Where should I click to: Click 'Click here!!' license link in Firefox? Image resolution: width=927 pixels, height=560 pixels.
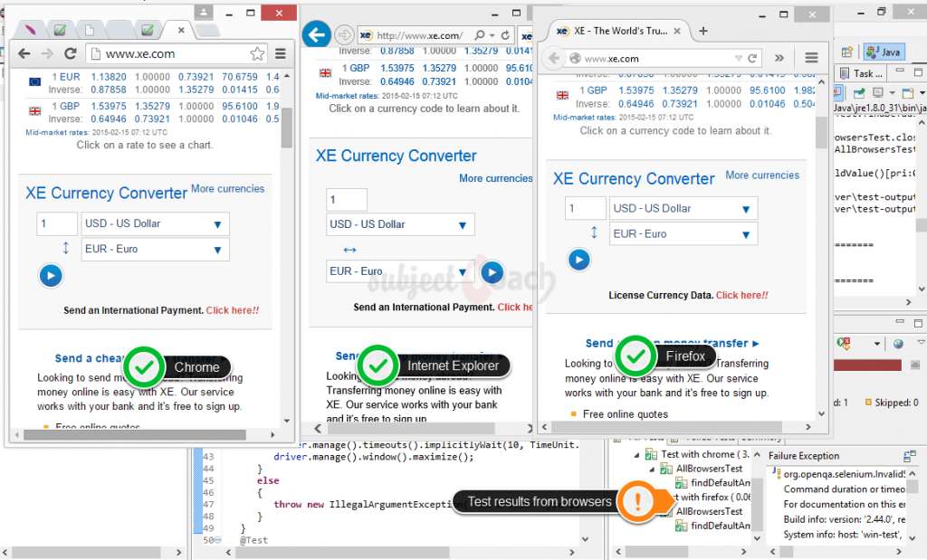pos(741,296)
